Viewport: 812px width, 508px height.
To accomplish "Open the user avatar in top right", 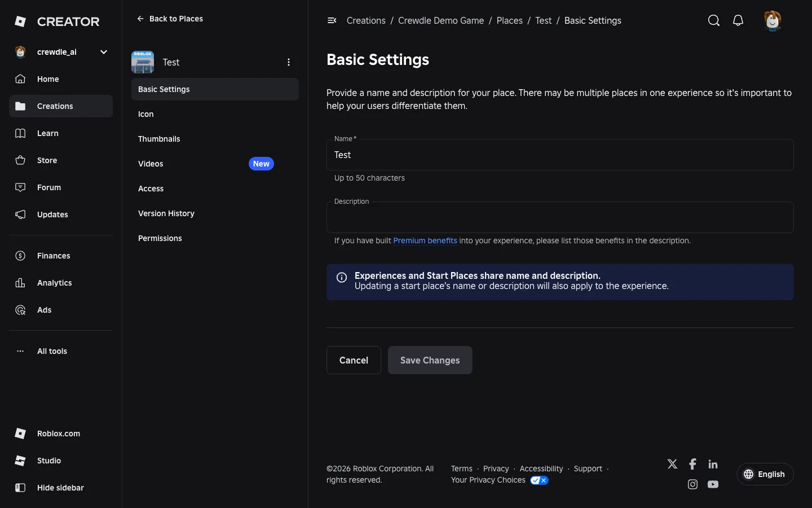I will [x=773, y=21].
